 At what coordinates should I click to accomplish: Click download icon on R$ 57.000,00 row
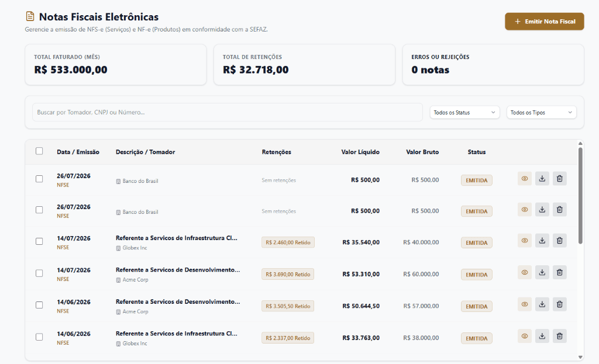[542, 304]
